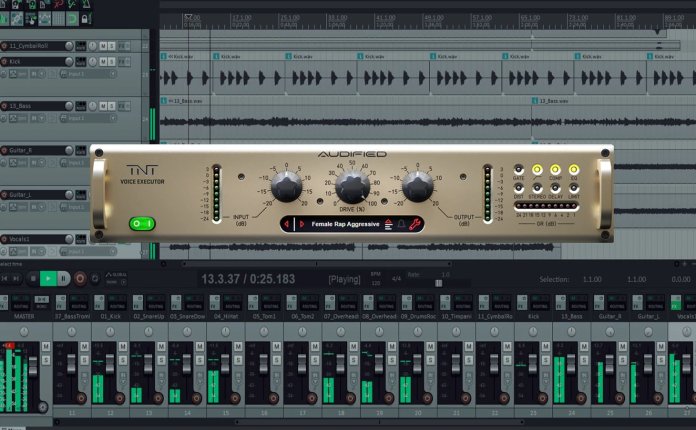The image size is (696, 430).
Task: Toggle the grid lines toolbar icon
Action: click(x=59, y=19)
